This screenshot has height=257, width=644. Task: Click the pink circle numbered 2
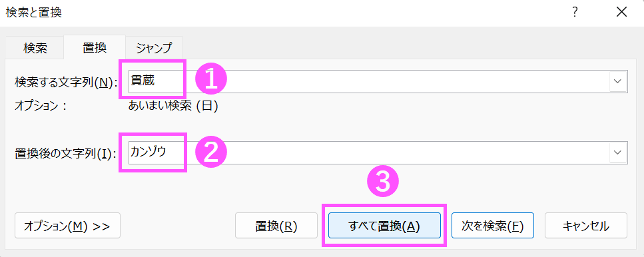(210, 152)
